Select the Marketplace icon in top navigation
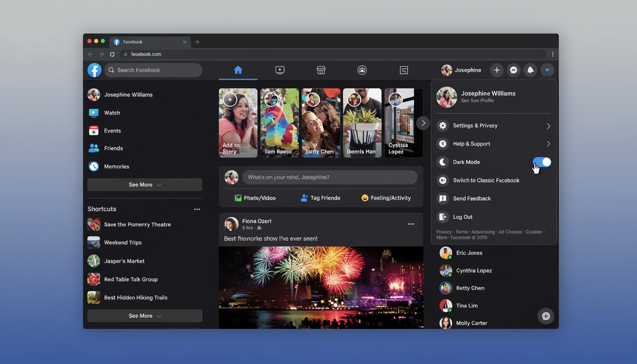The width and height of the screenshot is (637, 364). [321, 70]
